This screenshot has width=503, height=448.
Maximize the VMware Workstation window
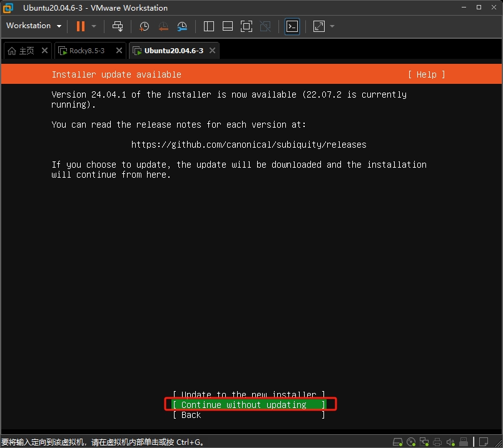[x=479, y=8]
